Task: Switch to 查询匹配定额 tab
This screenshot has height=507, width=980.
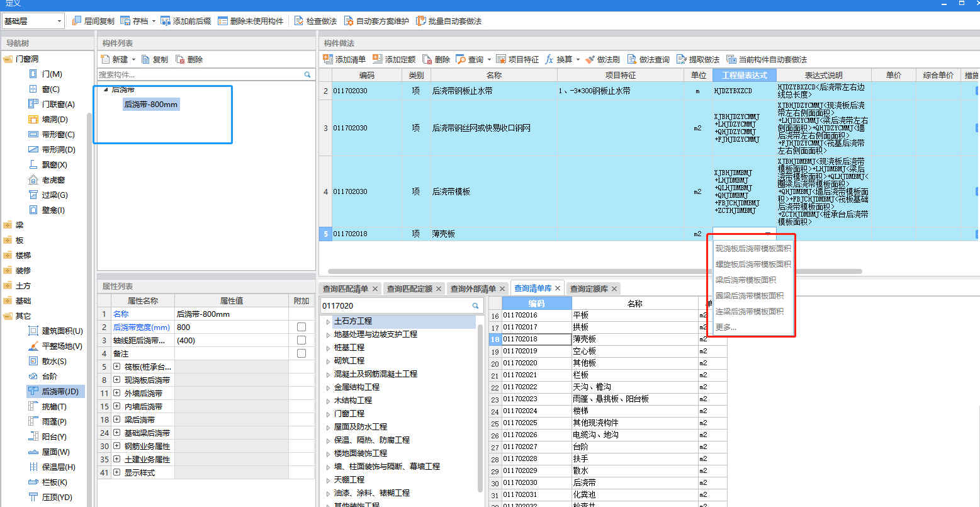Action: pos(410,288)
